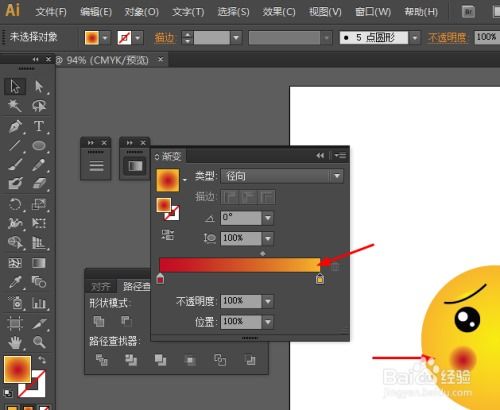Image resolution: width=500 pixels, height=410 pixels.
Task: Open the collapsed stroke lines panel icon
Action: click(96, 166)
